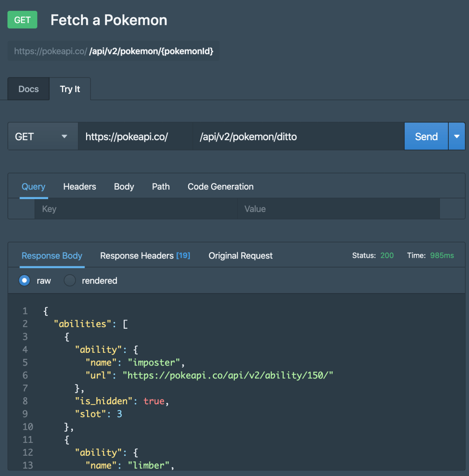Click line number 10 in the gutter
Viewport: 469px width, 476px height.
(28, 427)
